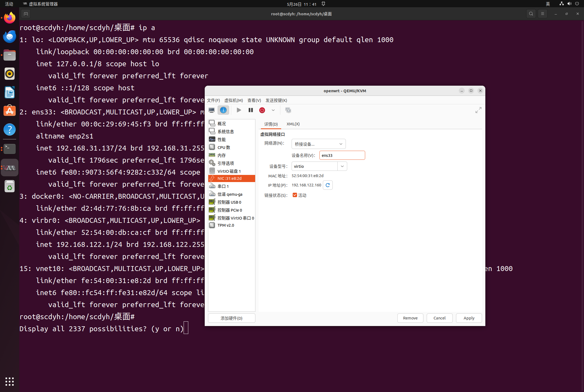Open Terminal from the dock
The height and width of the screenshot is (392, 584).
pos(10,149)
